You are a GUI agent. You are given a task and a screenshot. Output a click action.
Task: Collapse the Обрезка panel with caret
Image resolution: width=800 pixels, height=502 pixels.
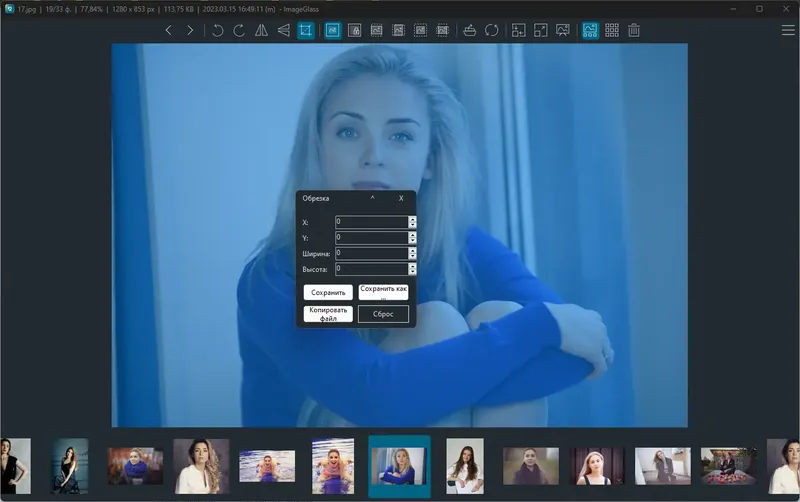pyautogui.click(x=372, y=198)
